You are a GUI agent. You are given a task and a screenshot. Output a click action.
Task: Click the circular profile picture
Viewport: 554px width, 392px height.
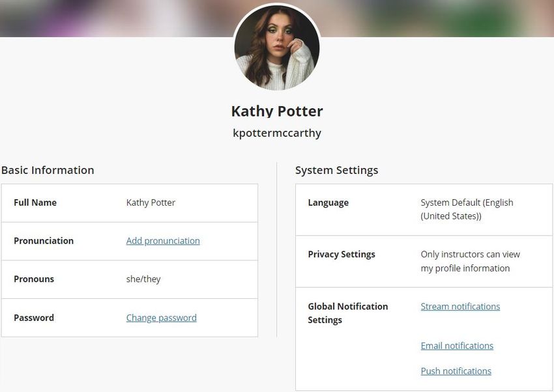click(277, 48)
